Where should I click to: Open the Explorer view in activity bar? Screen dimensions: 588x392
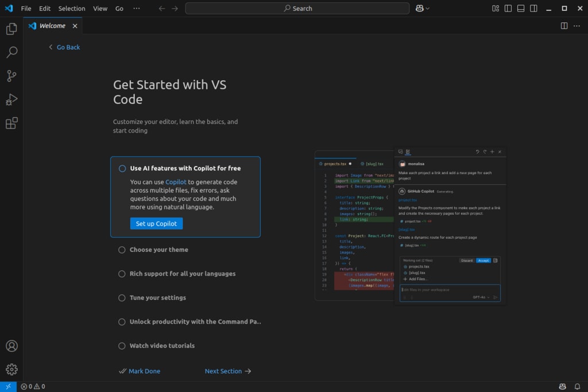11,29
